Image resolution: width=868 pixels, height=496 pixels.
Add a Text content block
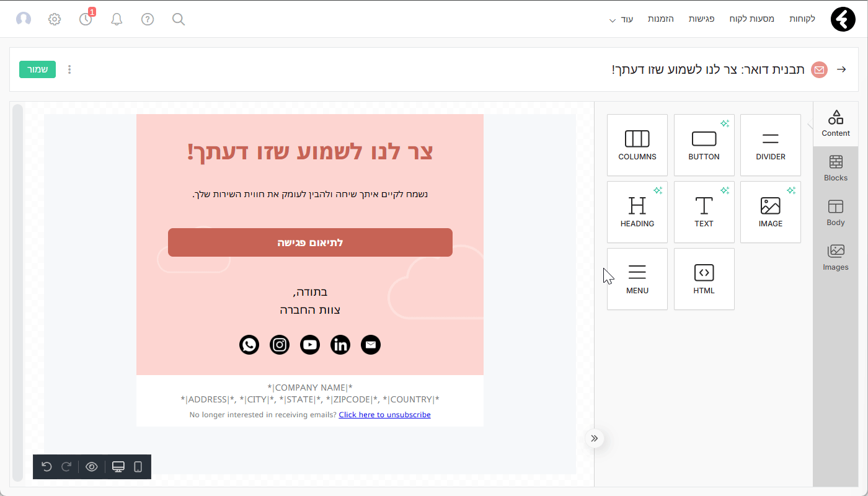pyautogui.click(x=704, y=212)
